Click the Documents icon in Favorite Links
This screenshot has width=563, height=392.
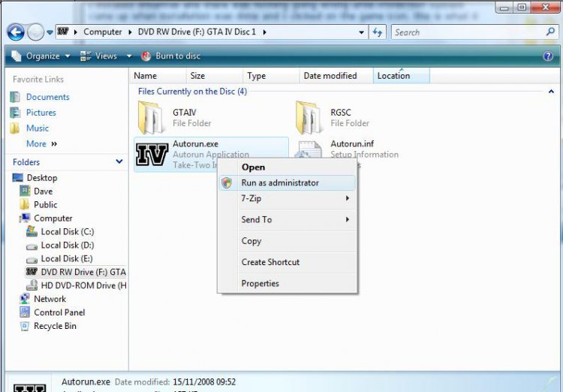click(x=15, y=97)
